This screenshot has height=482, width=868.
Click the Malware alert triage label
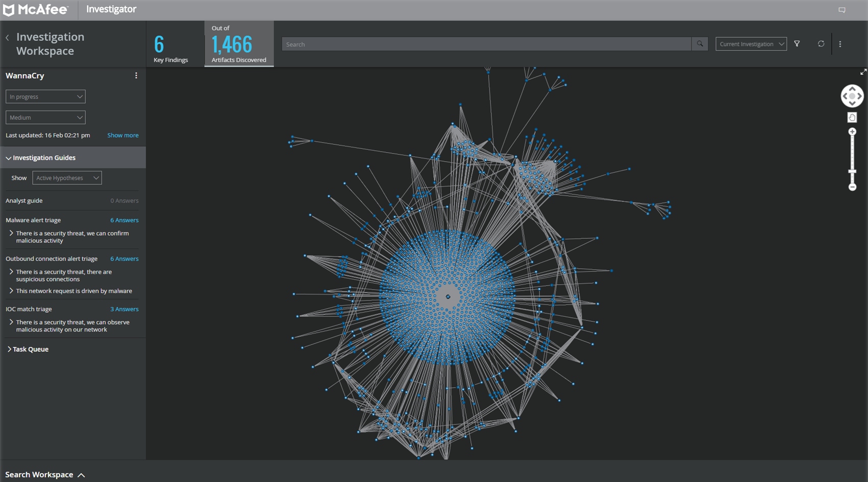(x=33, y=220)
